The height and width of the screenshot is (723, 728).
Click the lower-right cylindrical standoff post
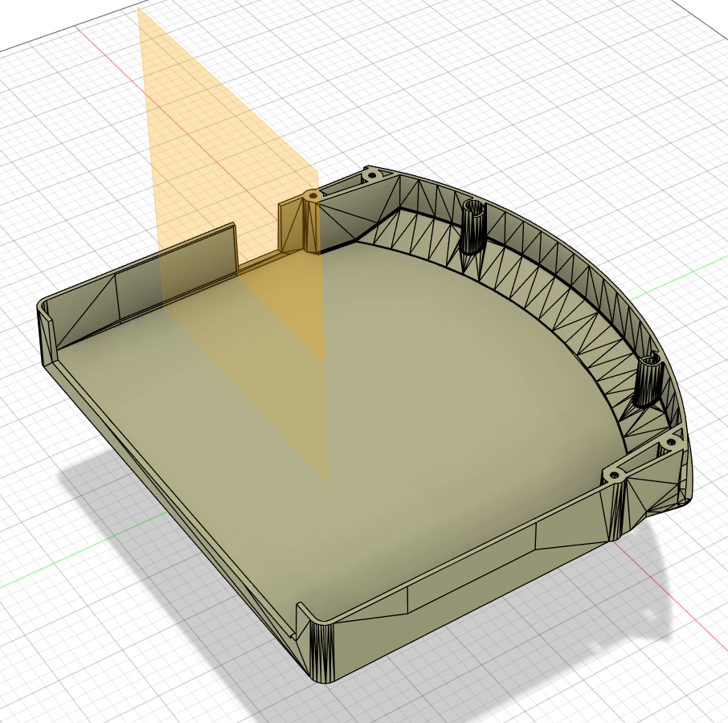647,379
